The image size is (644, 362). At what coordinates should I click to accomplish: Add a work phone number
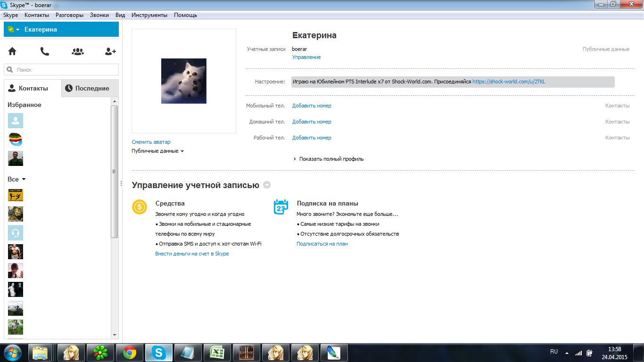click(312, 138)
